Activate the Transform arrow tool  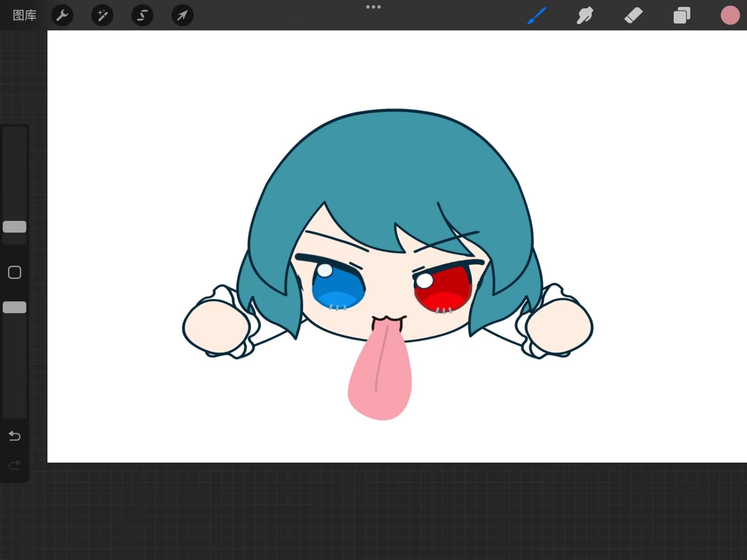182,15
